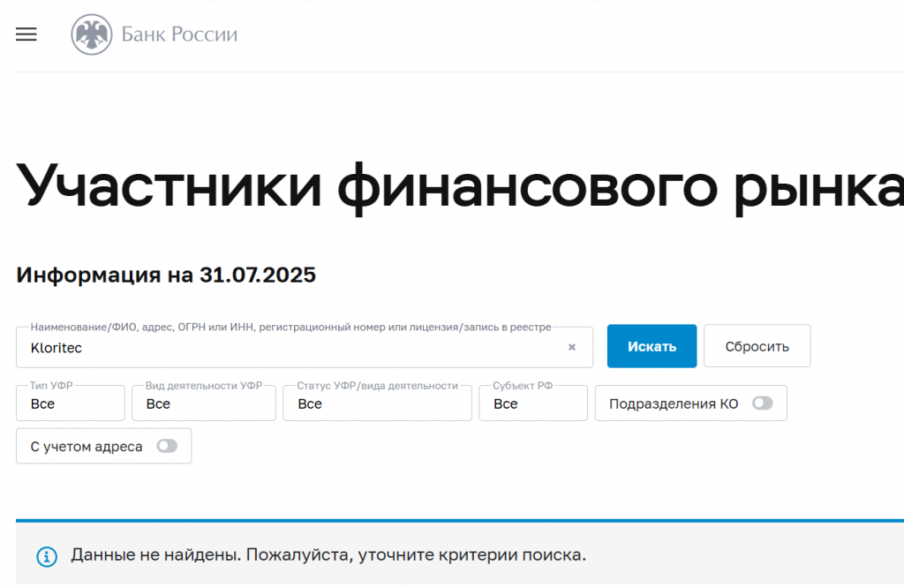Open the Статус УФР/вида деятельности dropdown
This screenshot has width=904, height=588.
(x=377, y=403)
